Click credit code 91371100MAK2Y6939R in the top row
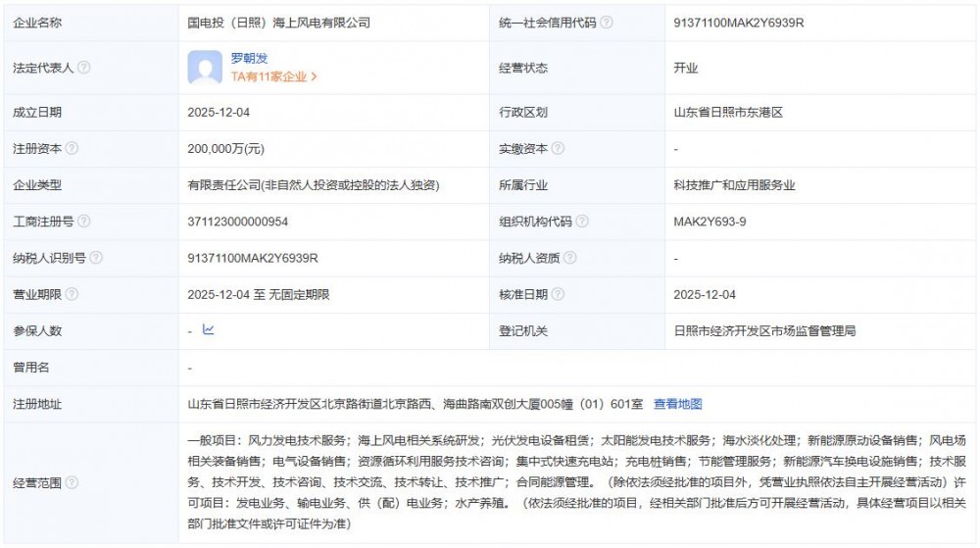980x548 pixels. click(x=739, y=22)
